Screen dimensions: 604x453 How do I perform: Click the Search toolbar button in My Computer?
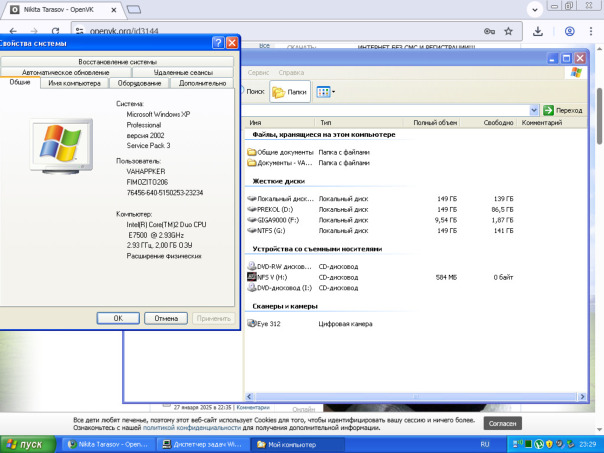point(253,92)
